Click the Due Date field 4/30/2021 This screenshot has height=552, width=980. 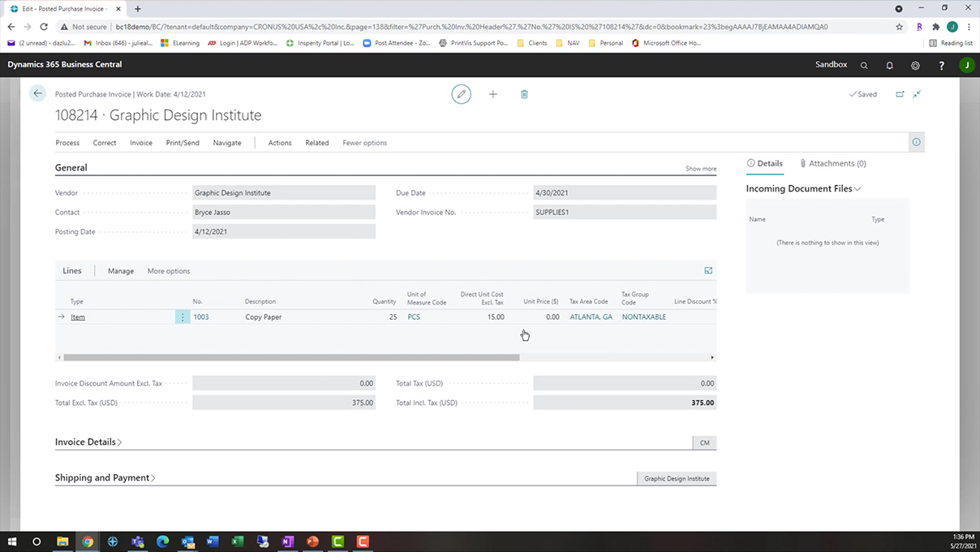coord(625,193)
